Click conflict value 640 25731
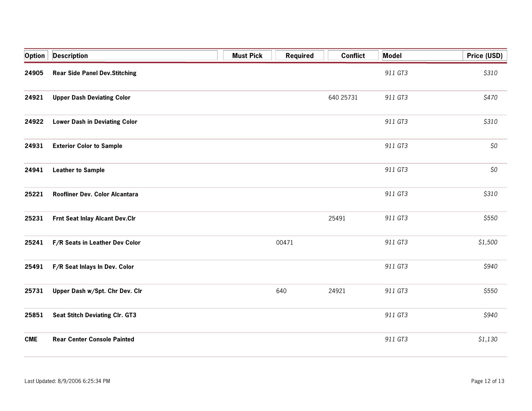Viewport: 532px width, 411px height. [x=343, y=97]
